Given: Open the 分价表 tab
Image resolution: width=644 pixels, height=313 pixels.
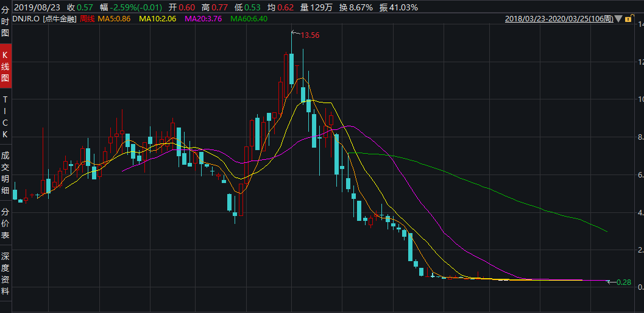Looking at the screenshot, I should coord(5,223).
